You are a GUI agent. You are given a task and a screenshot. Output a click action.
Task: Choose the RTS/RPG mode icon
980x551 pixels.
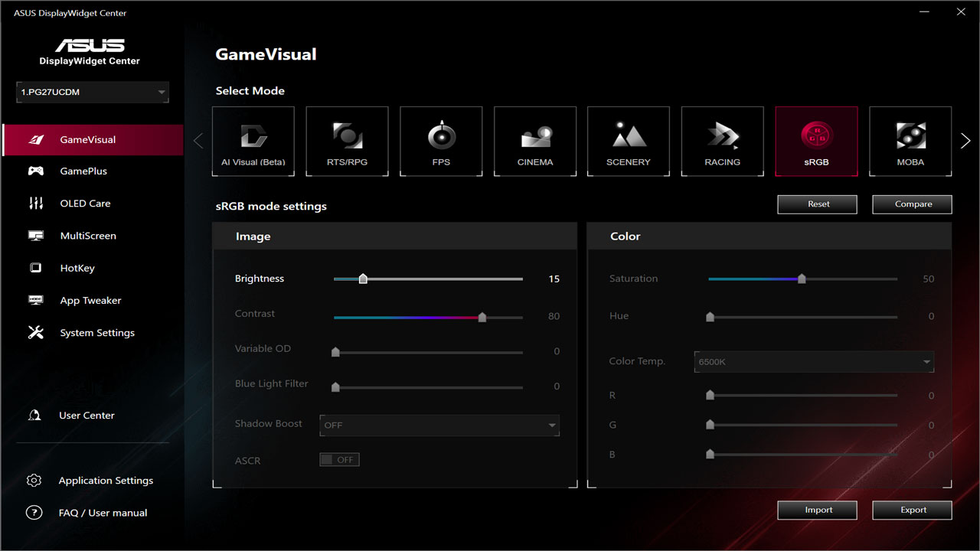tap(347, 135)
